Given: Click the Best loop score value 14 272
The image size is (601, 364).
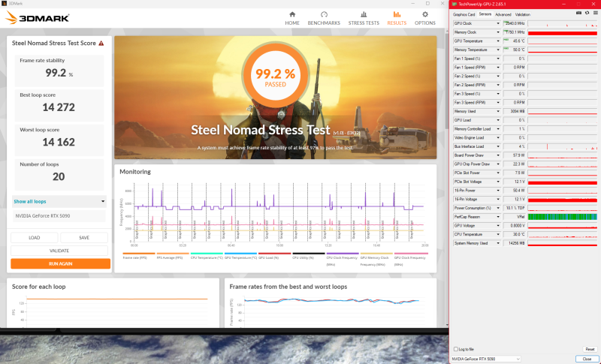Looking at the screenshot, I should (x=59, y=107).
